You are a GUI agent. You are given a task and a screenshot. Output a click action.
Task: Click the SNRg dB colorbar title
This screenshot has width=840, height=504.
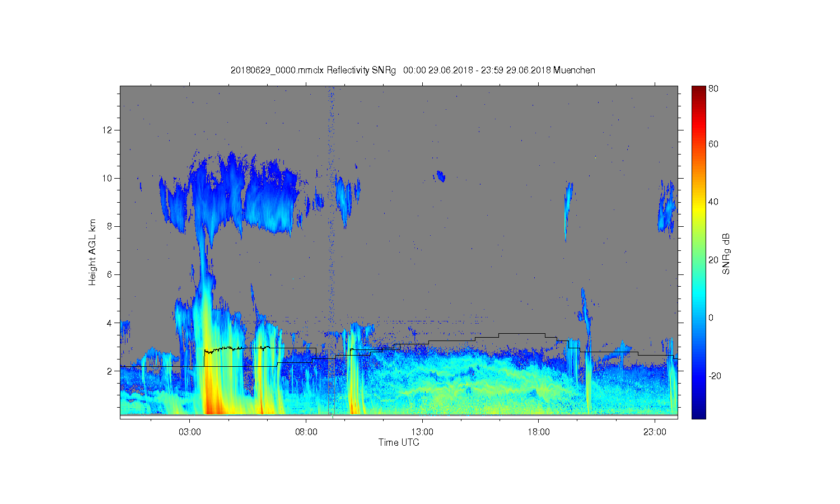point(726,254)
